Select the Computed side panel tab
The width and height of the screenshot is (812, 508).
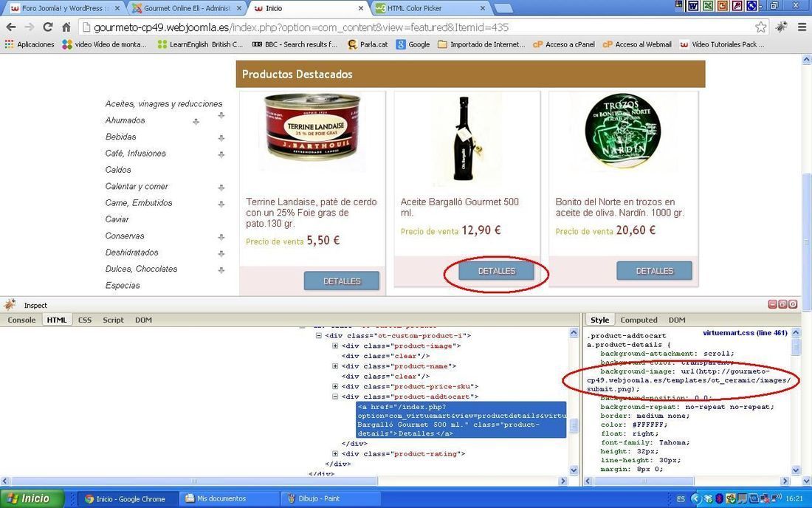[x=639, y=320]
